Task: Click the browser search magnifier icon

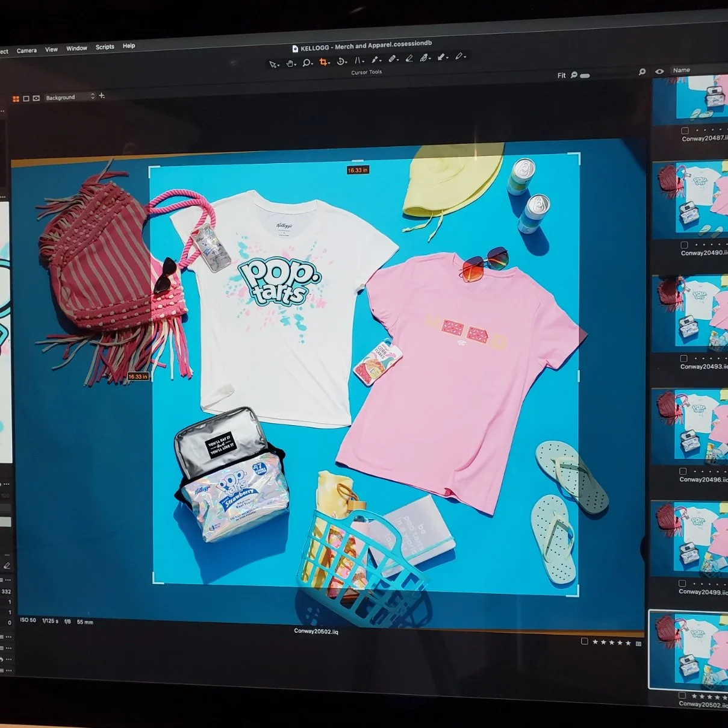Action: (642, 72)
